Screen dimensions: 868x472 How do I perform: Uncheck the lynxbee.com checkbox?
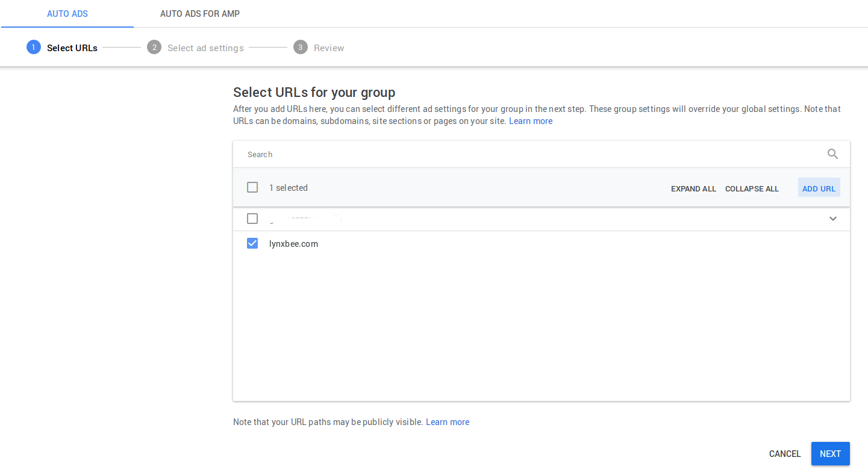[x=252, y=243]
